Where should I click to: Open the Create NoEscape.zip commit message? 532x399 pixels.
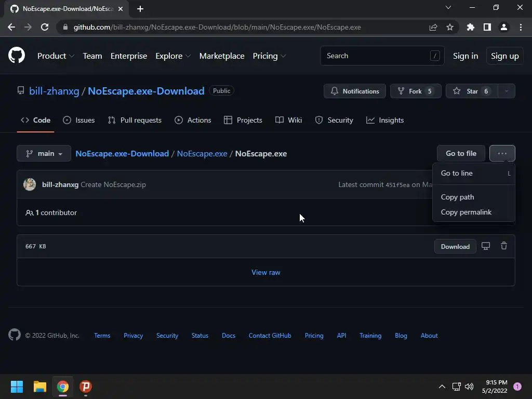point(113,184)
